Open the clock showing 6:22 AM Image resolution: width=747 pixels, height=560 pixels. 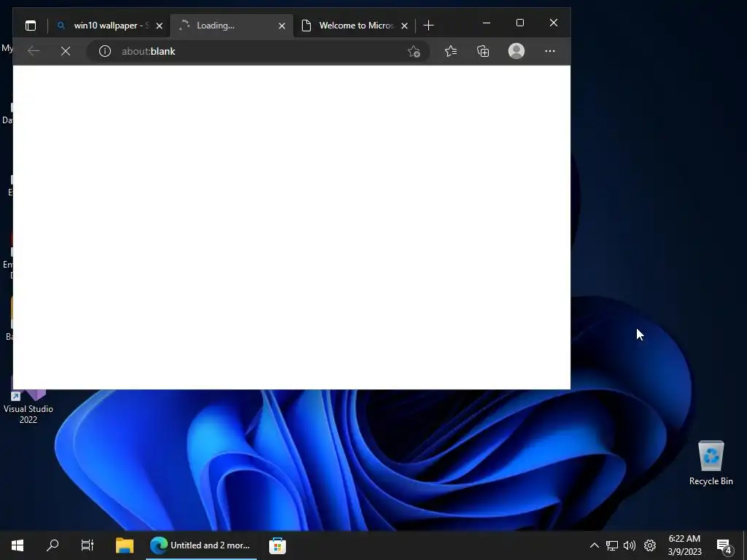(x=684, y=545)
